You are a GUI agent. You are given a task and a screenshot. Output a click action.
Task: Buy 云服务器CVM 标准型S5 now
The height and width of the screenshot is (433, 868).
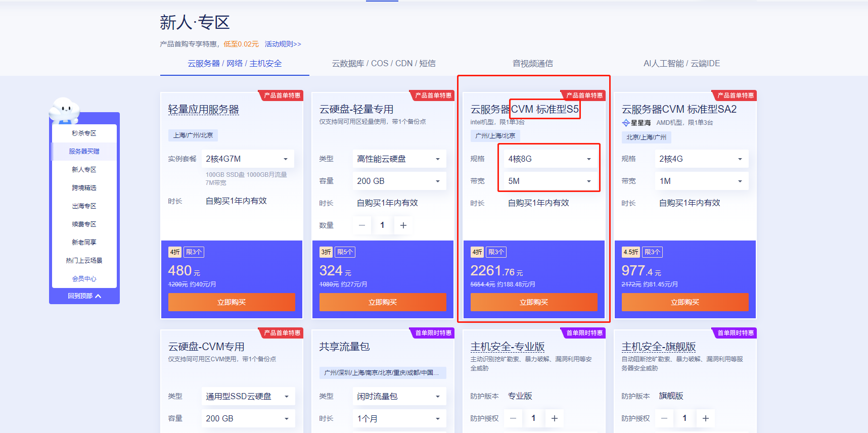(x=533, y=302)
